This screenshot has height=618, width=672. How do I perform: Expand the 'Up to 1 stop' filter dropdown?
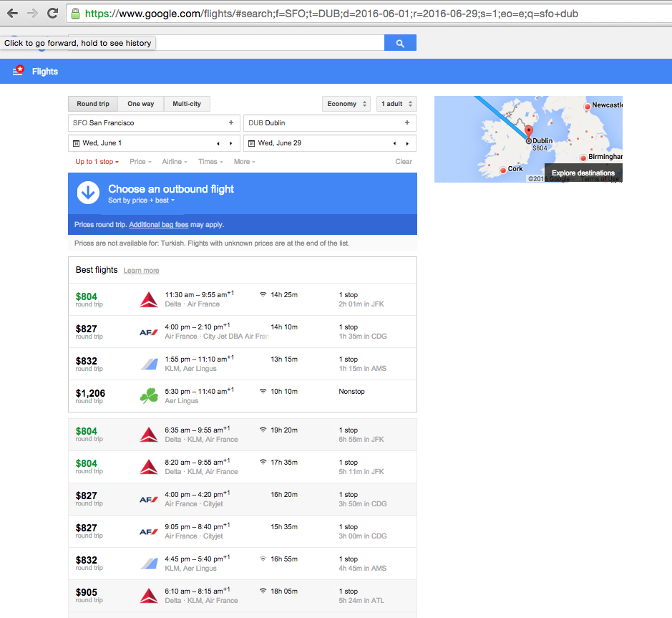click(x=97, y=162)
